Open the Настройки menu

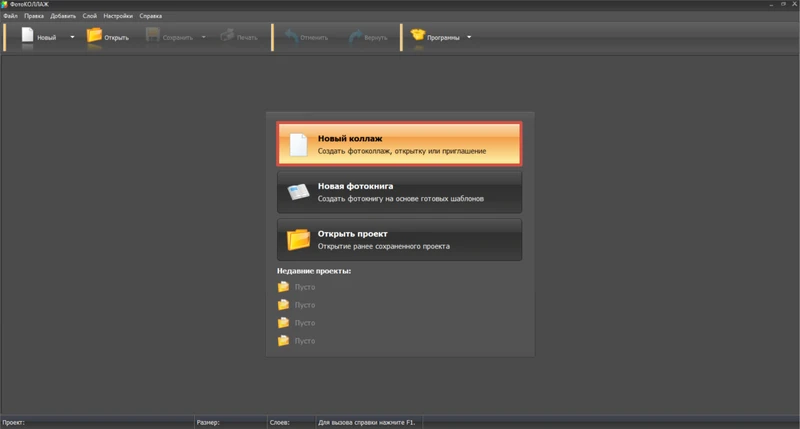point(118,16)
